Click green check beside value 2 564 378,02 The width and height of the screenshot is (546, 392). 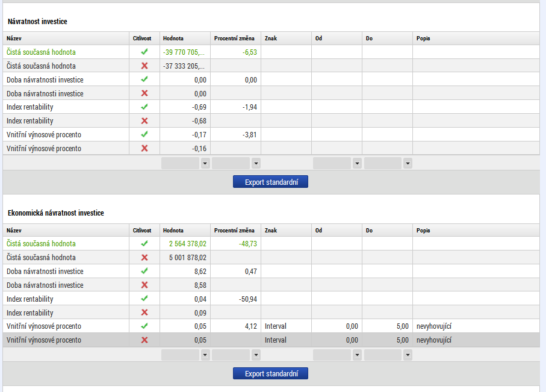pos(144,243)
